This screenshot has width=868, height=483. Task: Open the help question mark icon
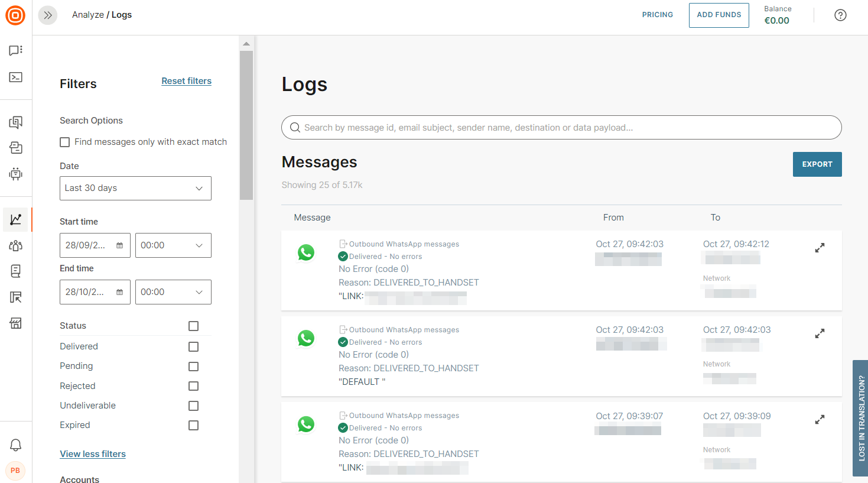coord(840,15)
